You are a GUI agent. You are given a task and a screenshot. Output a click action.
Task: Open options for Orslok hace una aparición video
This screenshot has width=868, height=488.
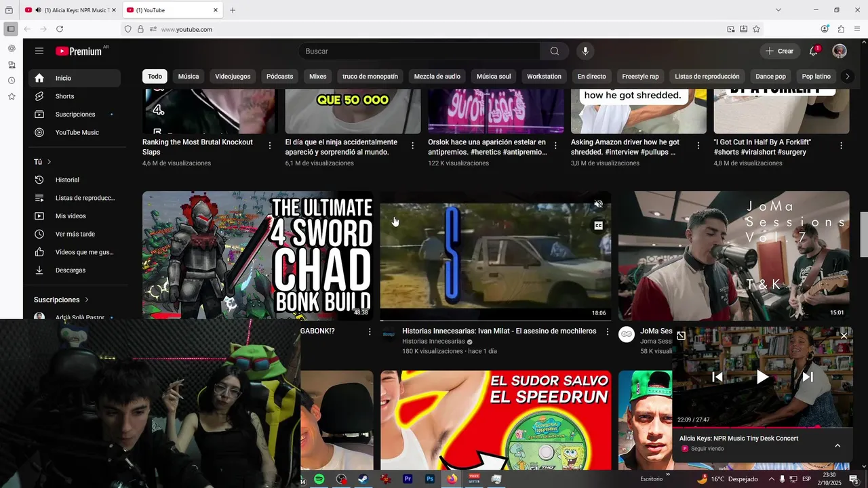pyautogui.click(x=555, y=146)
